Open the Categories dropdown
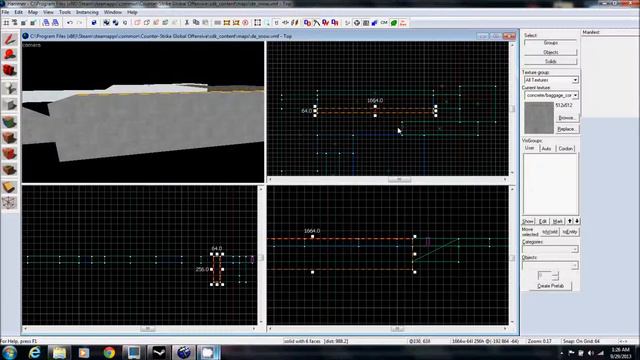The width and height of the screenshot is (640, 360). point(550,249)
